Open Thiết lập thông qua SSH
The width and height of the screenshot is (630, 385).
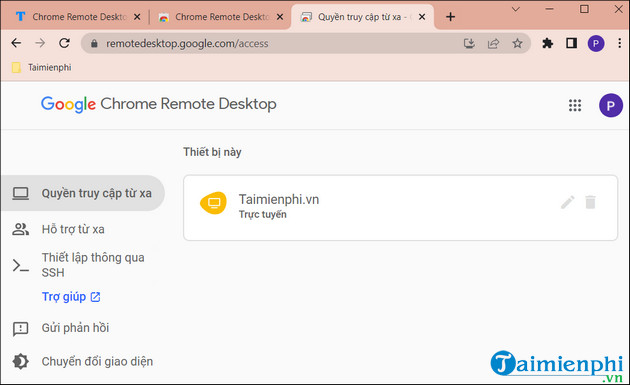coord(93,265)
